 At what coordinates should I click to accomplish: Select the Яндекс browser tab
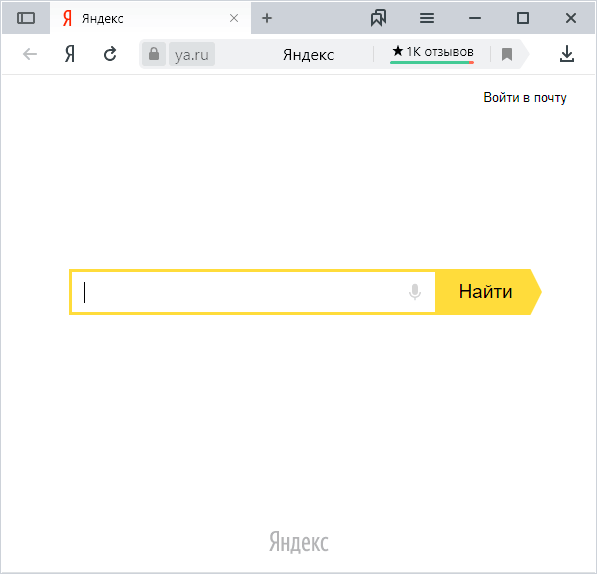point(150,18)
